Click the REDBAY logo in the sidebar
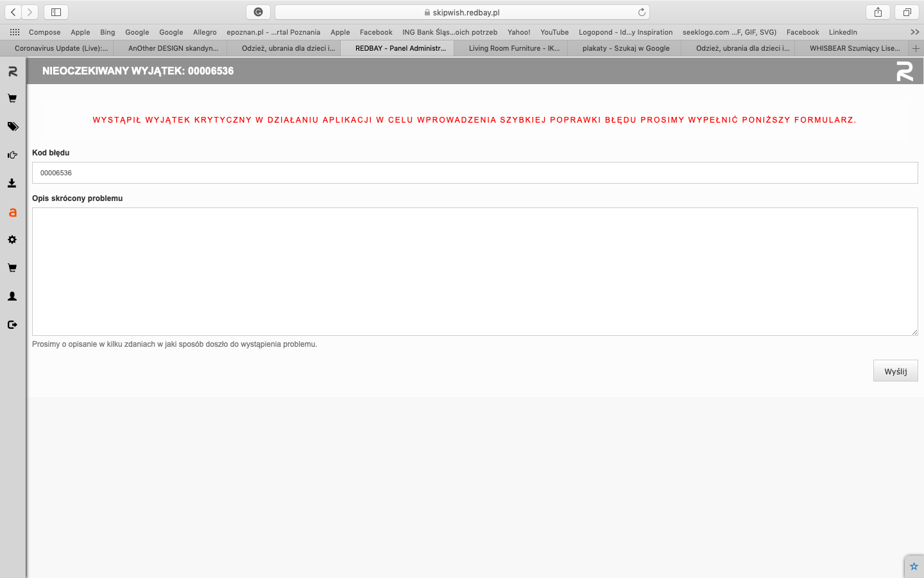924x578 pixels. [x=12, y=72]
